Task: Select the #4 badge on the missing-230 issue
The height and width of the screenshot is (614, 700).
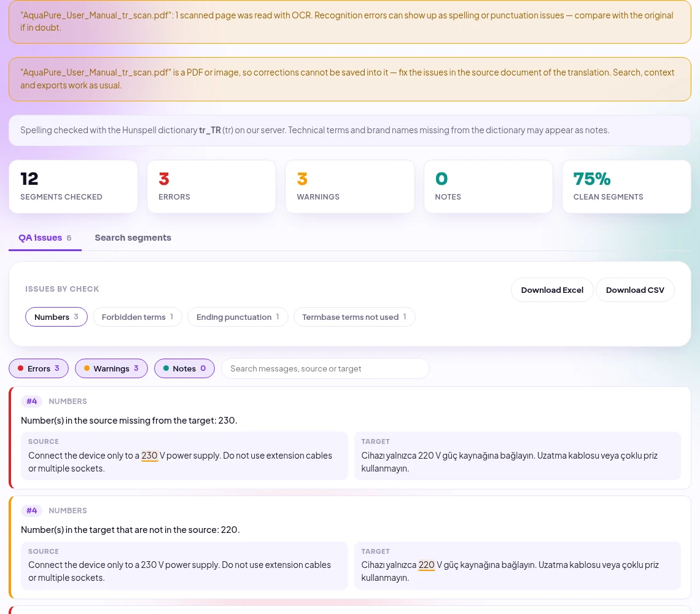Action: click(31, 401)
